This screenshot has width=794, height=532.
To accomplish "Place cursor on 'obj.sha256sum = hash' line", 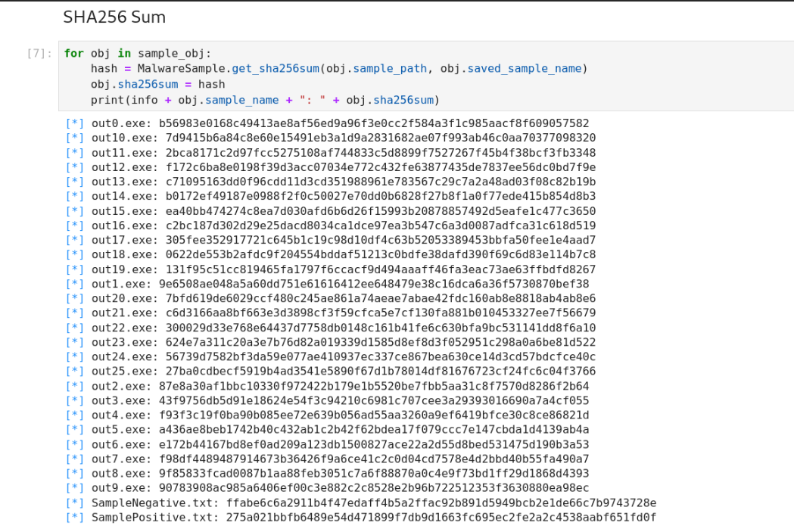I will click(157, 84).
